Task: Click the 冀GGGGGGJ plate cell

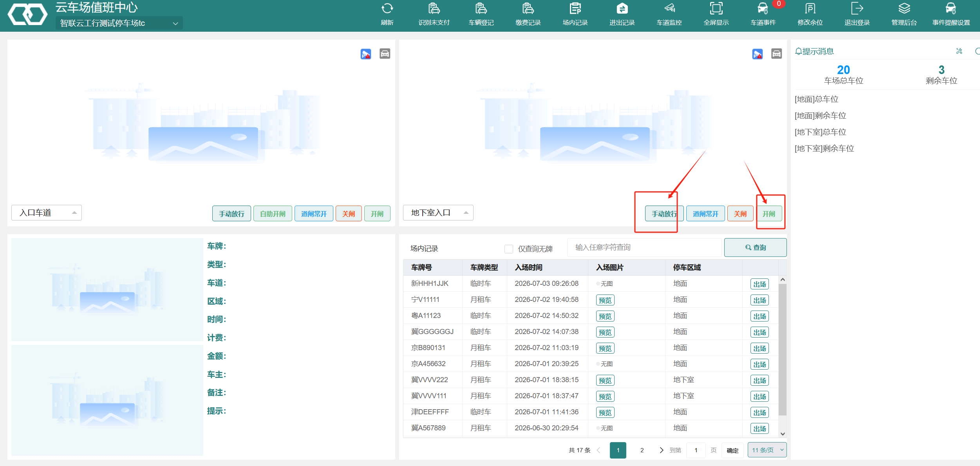Action: (432, 332)
